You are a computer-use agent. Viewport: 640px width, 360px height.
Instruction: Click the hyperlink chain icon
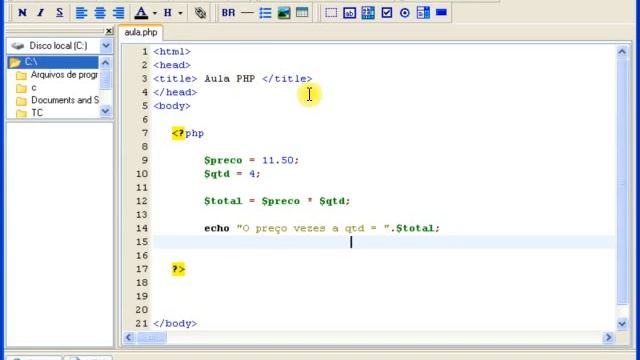coord(200,13)
